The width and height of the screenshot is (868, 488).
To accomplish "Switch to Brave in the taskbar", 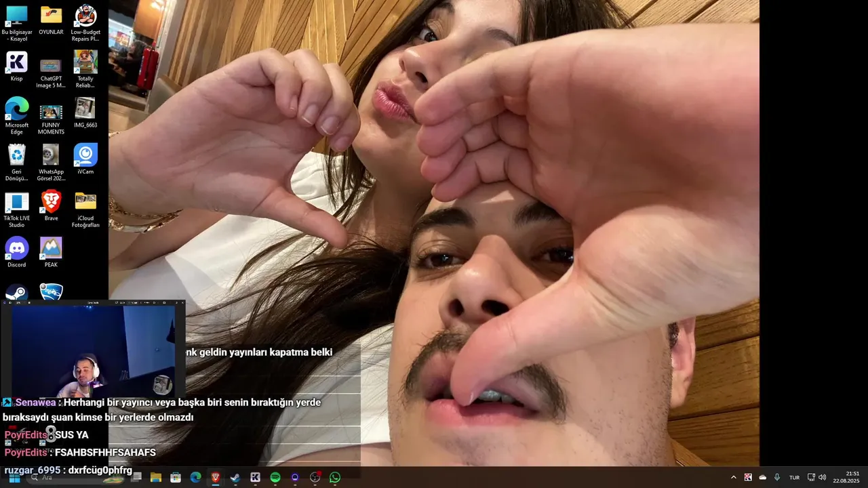I will click(216, 478).
